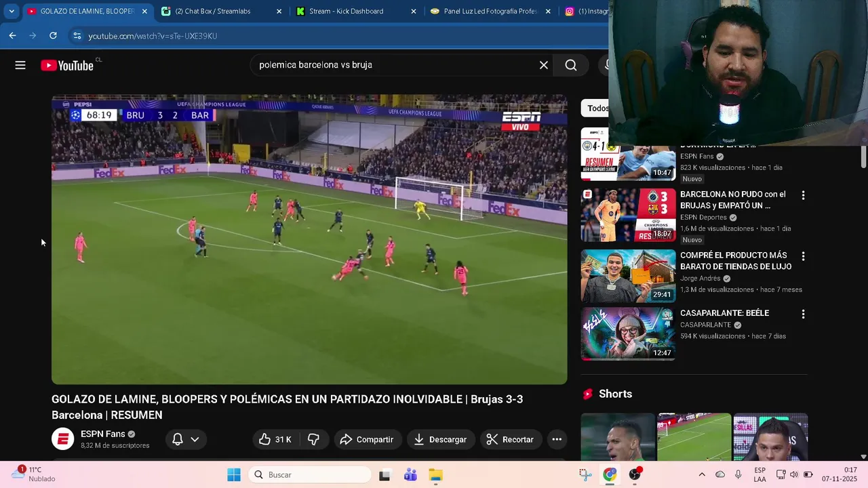The image size is (868, 488).
Task: Click the OneDrive cloud tray icon
Action: [x=720, y=474]
